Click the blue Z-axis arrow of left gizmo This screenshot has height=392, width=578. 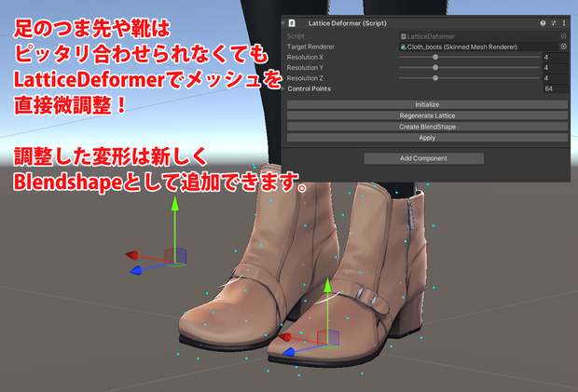pyautogui.click(x=136, y=271)
